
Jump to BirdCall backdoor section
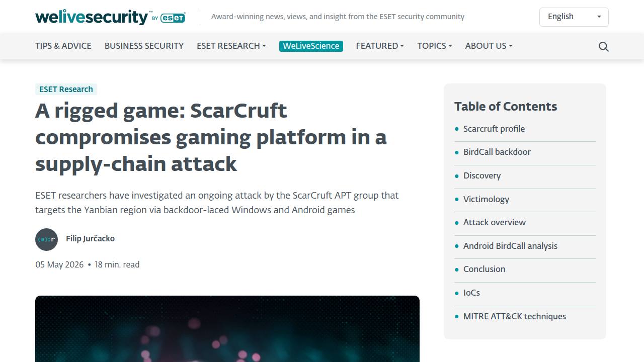click(x=497, y=152)
